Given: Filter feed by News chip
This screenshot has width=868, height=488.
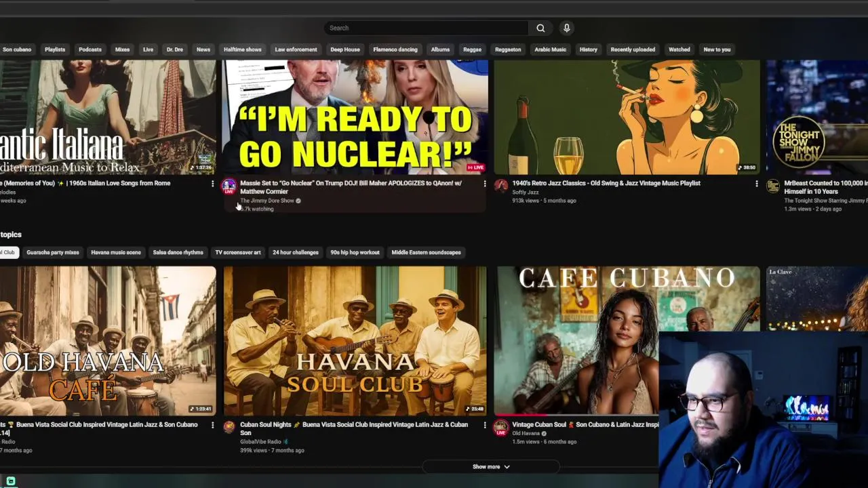Looking at the screenshot, I should (203, 49).
